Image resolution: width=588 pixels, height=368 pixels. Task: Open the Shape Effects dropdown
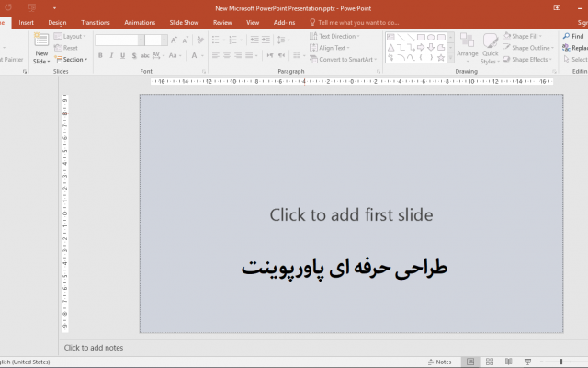point(527,59)
